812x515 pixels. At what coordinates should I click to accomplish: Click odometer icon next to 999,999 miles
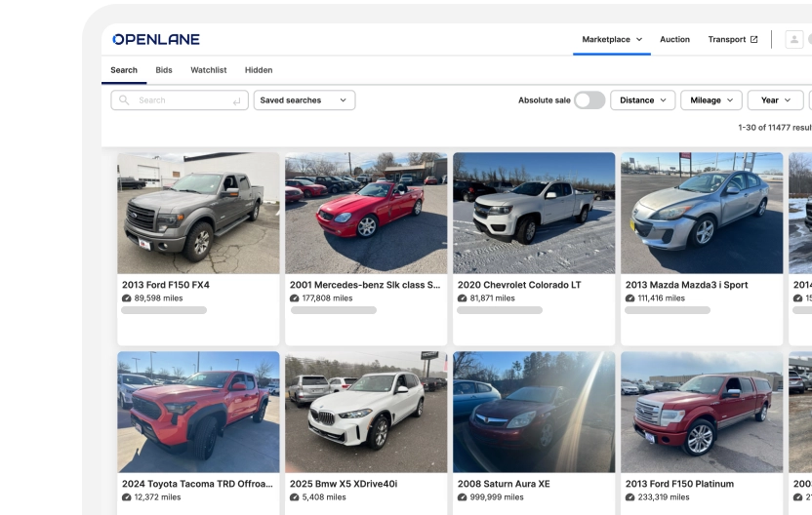point(462,496)
